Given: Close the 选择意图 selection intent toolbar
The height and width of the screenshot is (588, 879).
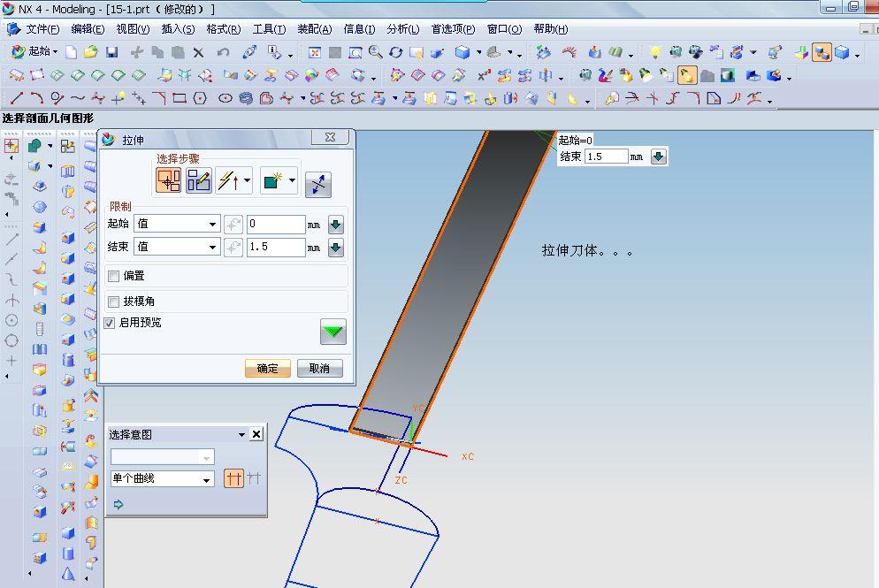Looking at the screenshot, I should point(256,434).
